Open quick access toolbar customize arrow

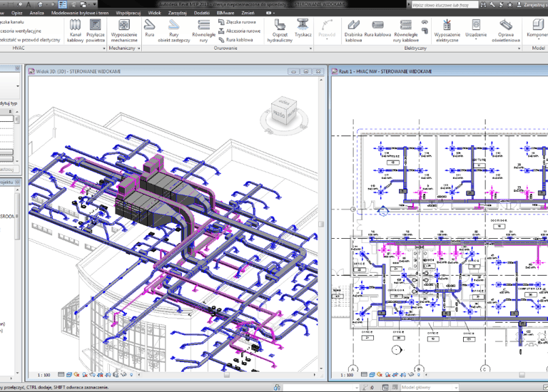(x=94, y=4)
